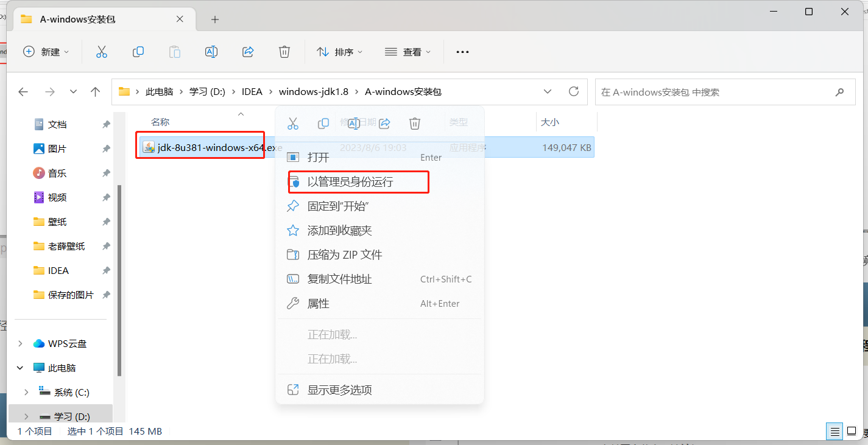
Task: Click the Cut scissors icon in the toolbar
Action: 102,52
